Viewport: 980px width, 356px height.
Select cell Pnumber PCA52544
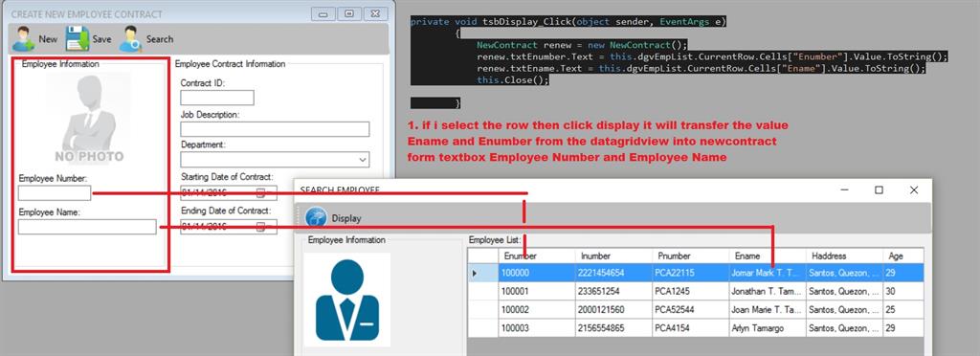(x=691, y=310)
